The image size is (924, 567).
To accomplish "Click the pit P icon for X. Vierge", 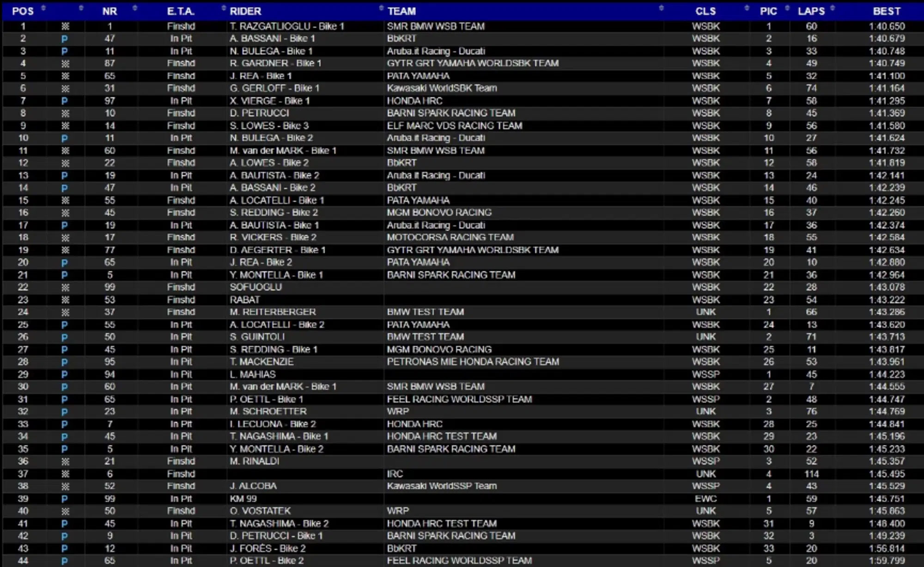I will coord(64,101).
